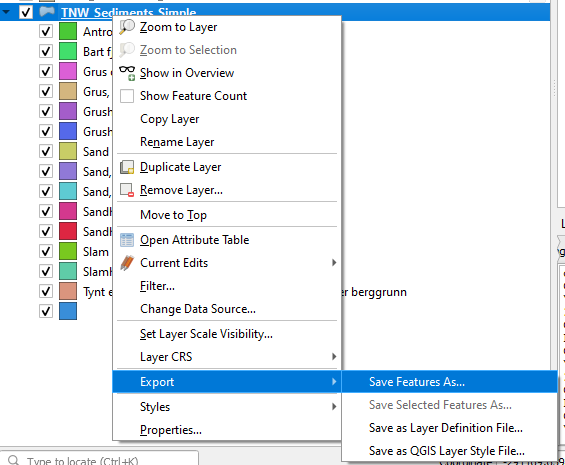Expand the Styles submenu arrow

tap(334, 407)
